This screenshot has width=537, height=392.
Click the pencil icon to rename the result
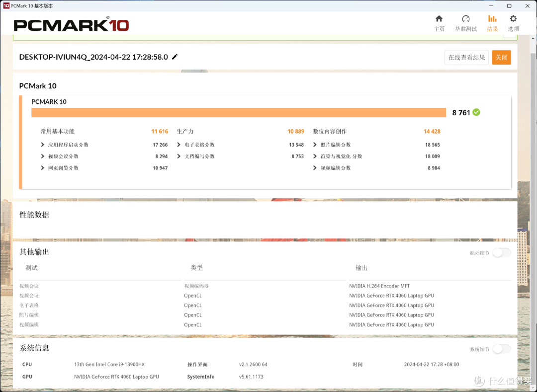175,57
